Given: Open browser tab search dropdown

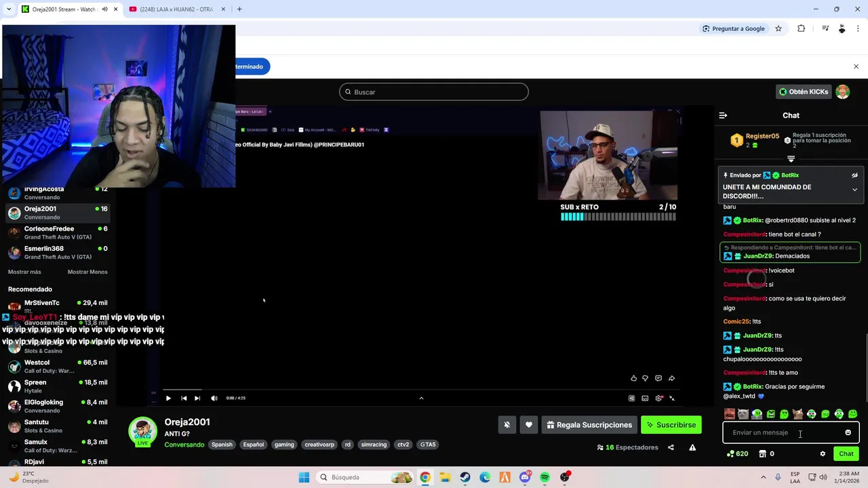Looking at the screenshot, I should 8,9.
